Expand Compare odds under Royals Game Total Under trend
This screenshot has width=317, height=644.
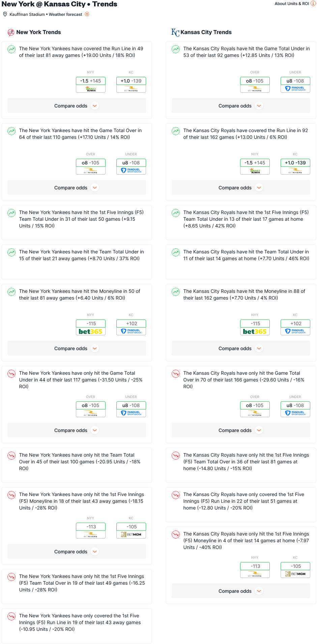(x=241, y=106)
